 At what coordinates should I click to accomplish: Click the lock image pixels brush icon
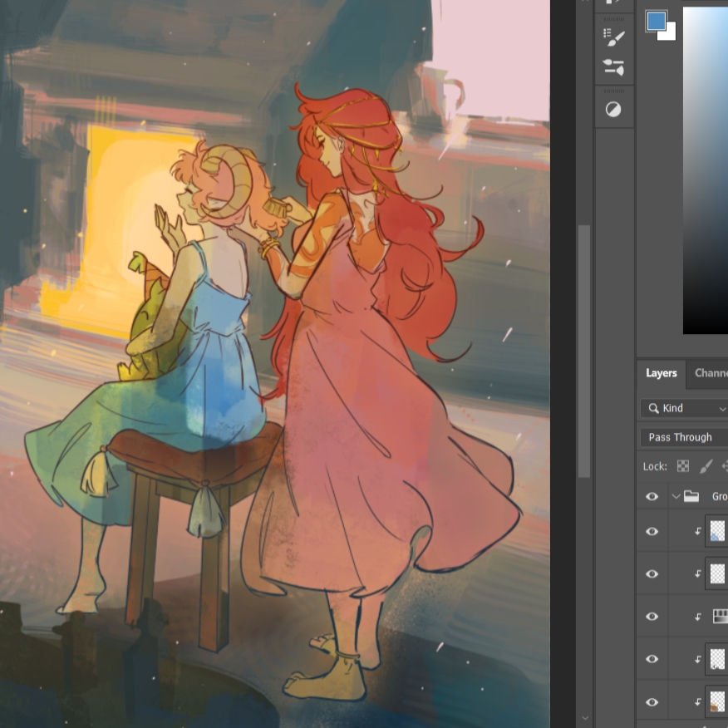(706, 466)
